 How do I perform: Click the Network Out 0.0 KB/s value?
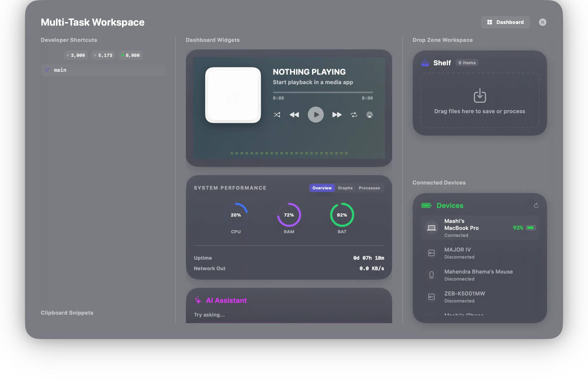pos(371,268)
